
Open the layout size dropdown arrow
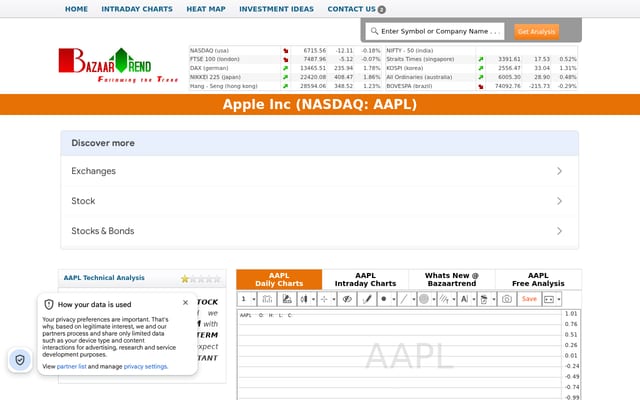pyautogui.click(x=559, y=299)
